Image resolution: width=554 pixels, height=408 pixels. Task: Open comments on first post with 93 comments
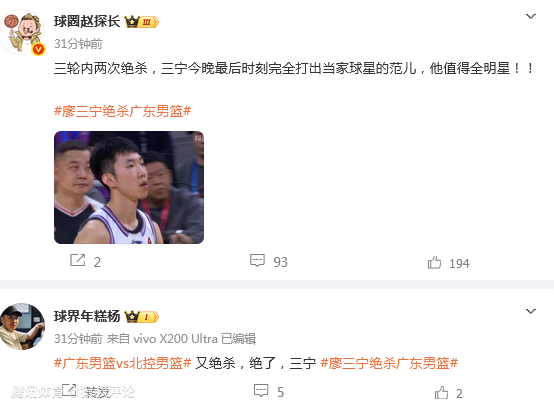(x=257, y=261)
